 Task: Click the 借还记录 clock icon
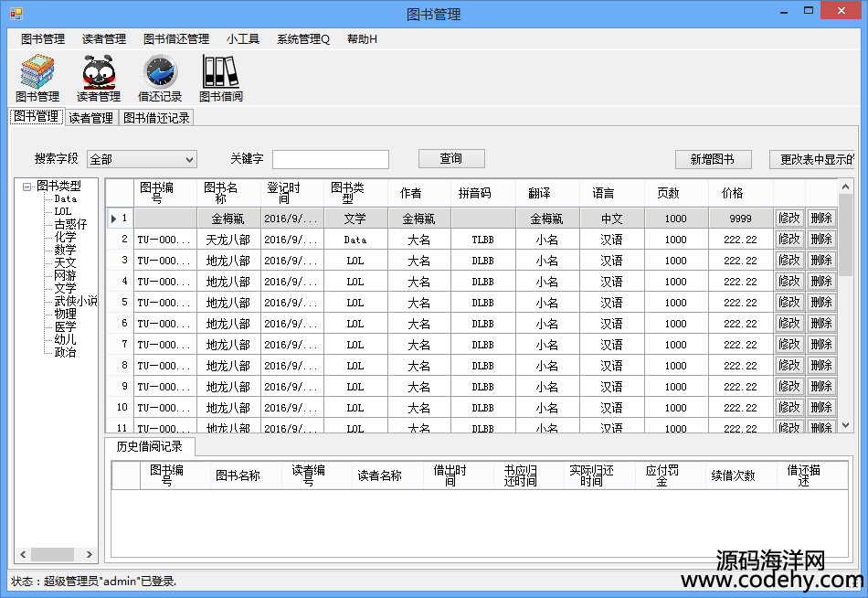pyautogui.click(x=160, y=72)
